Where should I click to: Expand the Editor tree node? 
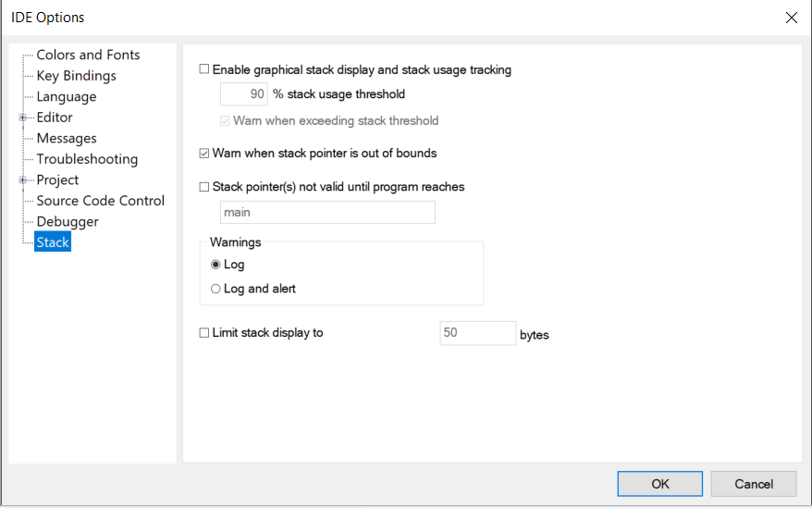tap(22, 118)
